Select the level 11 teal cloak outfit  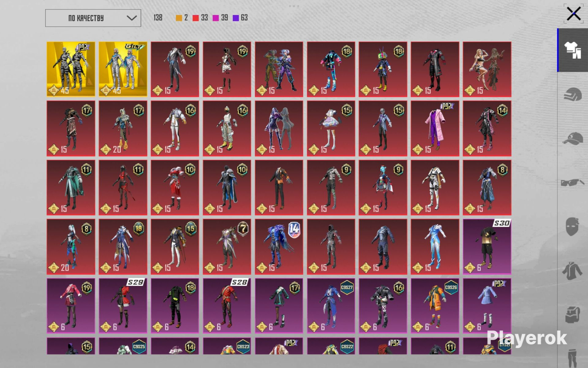[x=71, y=187]
